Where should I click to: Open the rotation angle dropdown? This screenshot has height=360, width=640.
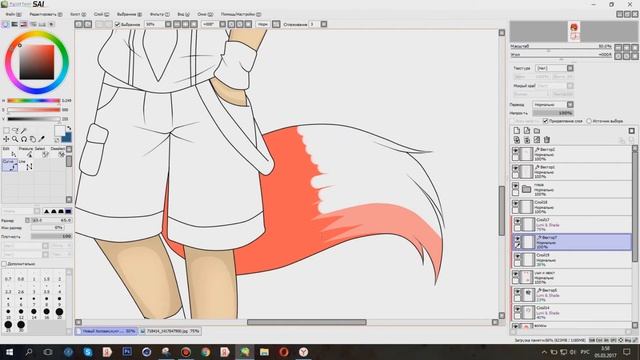(222, 24)
